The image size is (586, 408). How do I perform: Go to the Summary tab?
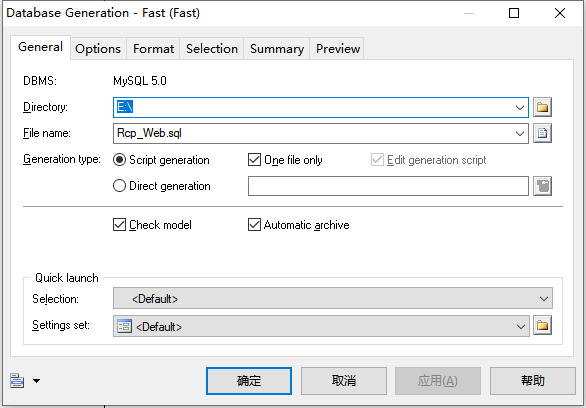click(277, 49)
